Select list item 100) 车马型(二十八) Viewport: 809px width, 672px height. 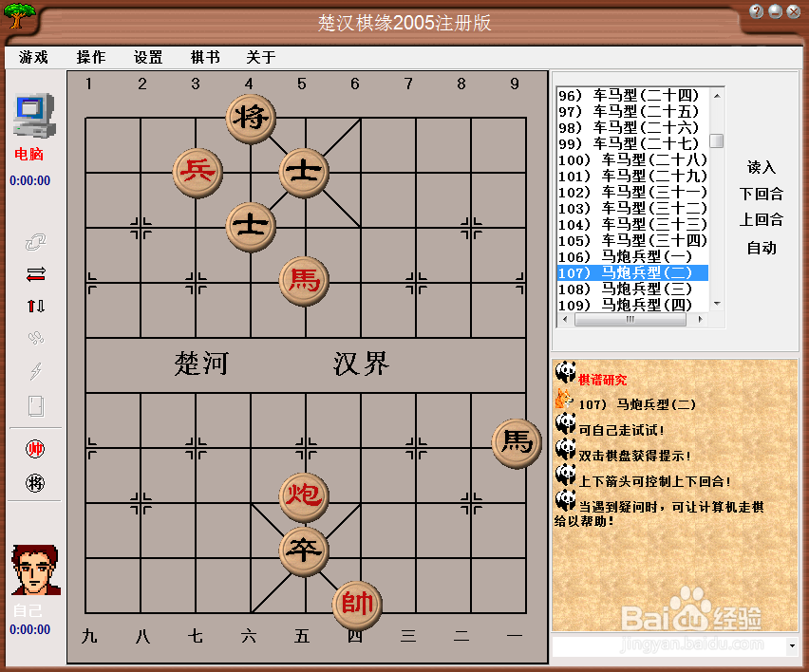pyautogui.click(x=632, y=159)
